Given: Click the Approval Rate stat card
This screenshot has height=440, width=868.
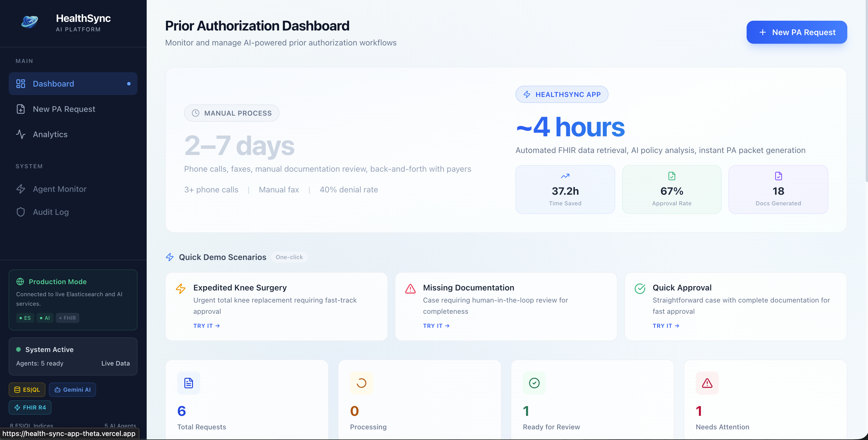Looking at the screenshot, I should [671, 189].
